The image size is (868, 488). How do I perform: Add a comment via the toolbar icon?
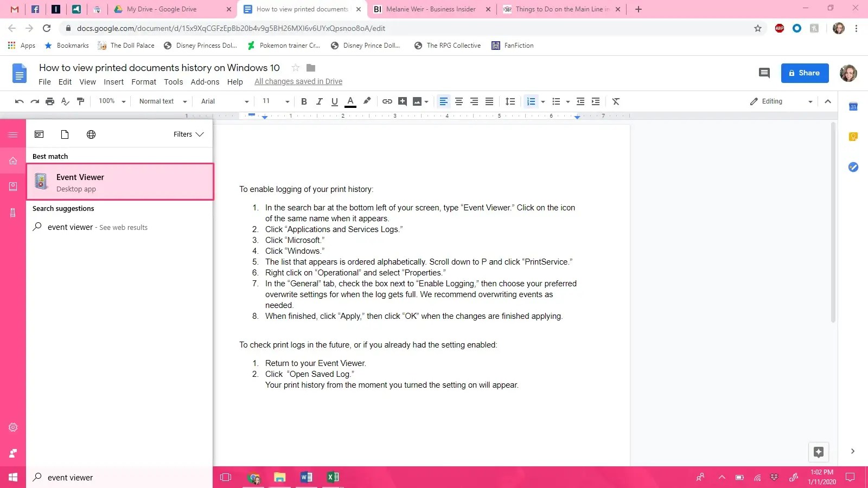pyautogui.click(x=403, y=101)
